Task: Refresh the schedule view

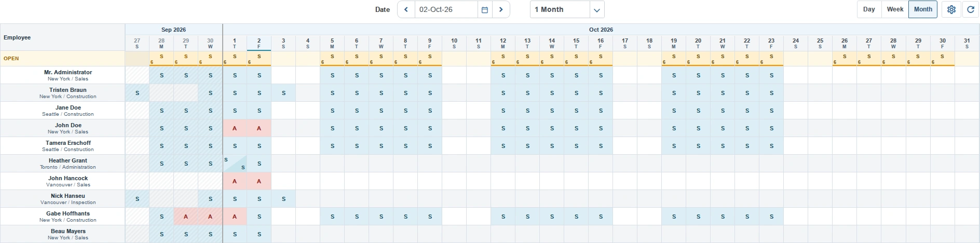Action: (x=971, y=9)
